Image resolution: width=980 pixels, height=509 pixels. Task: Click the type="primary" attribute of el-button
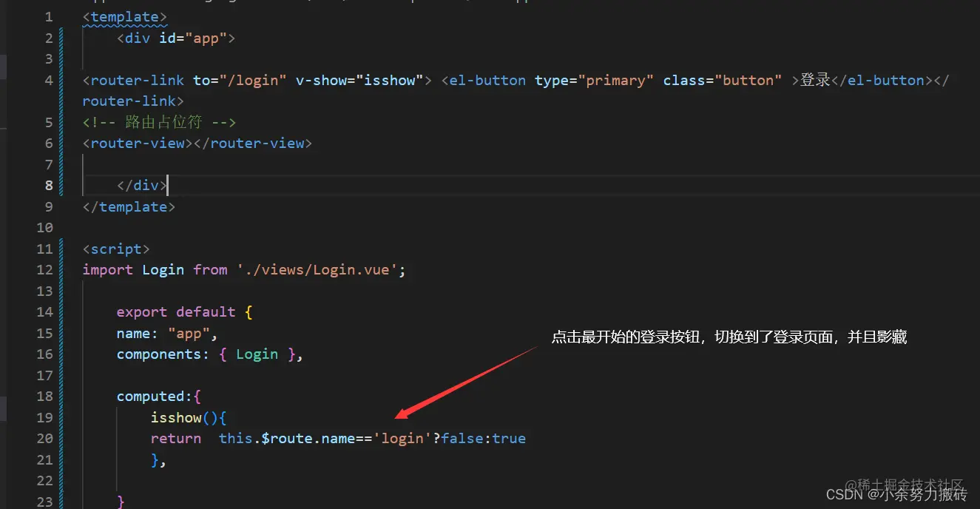point(594,80)
